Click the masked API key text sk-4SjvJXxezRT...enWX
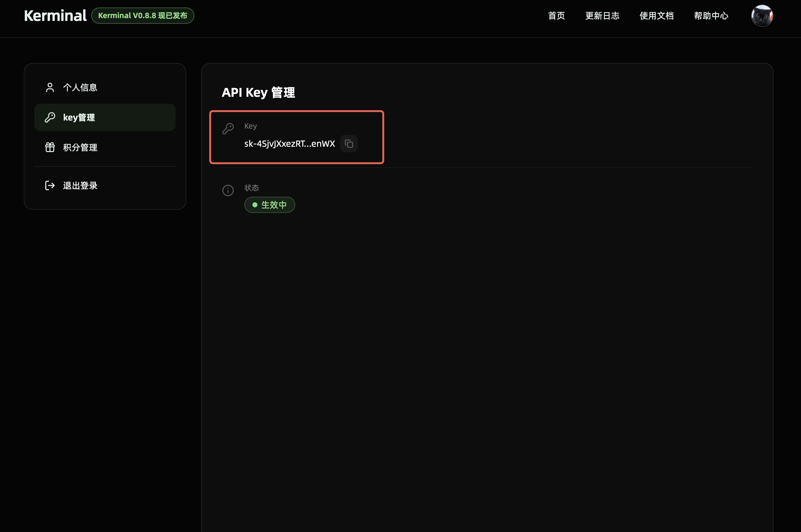The image size is (801, 532). pos(289,144)
